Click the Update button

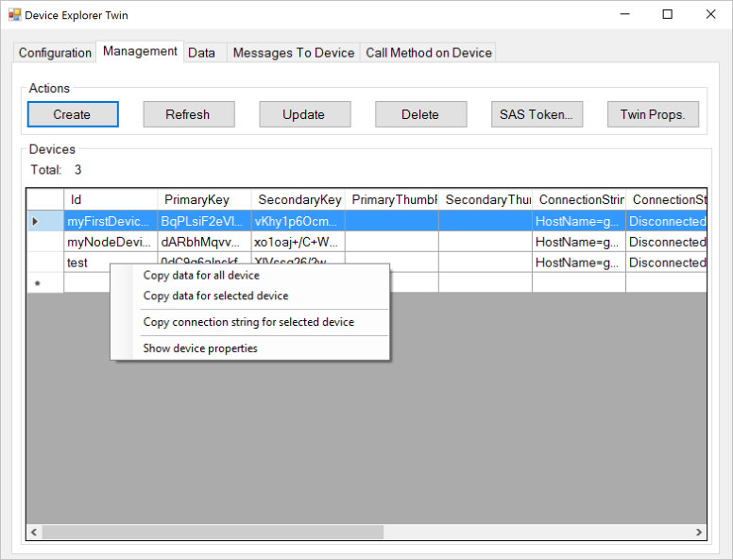click(305, 114)
